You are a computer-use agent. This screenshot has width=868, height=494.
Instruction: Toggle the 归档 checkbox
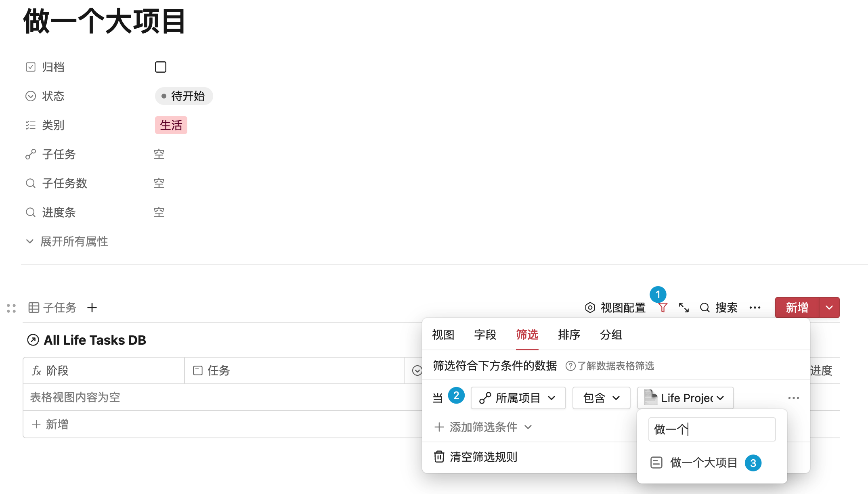click(x=161, y=67)
